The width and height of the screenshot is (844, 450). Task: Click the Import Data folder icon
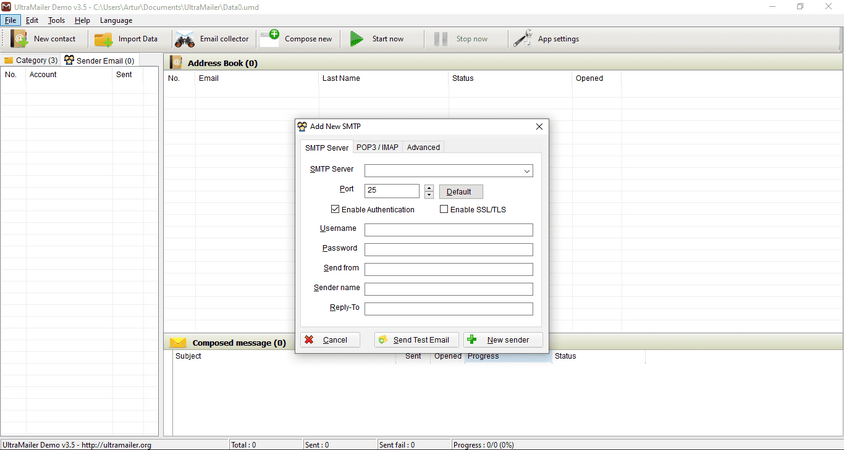tap(103, 39)
